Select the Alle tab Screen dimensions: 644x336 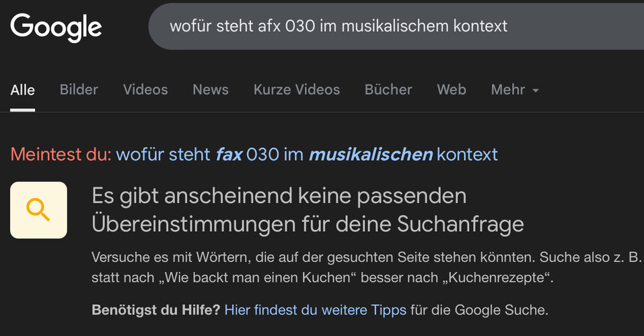pyautogui.click(x=23, y=90)
